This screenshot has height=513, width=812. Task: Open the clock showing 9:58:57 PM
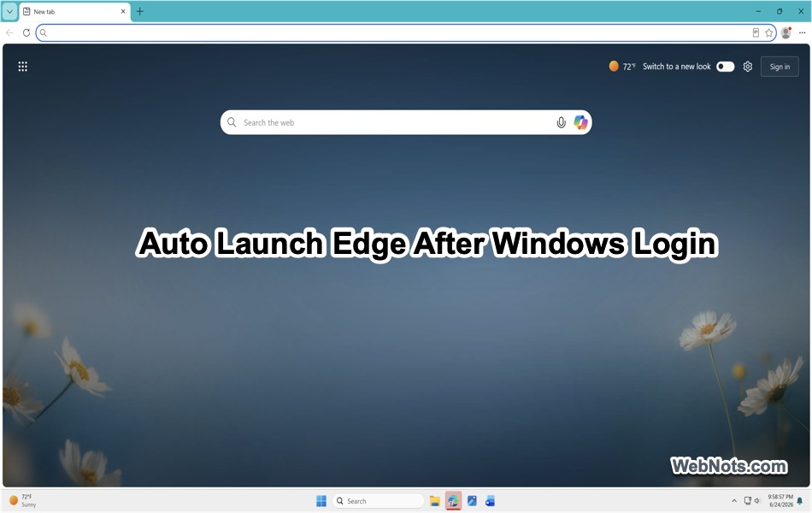[x=780, y=500]
